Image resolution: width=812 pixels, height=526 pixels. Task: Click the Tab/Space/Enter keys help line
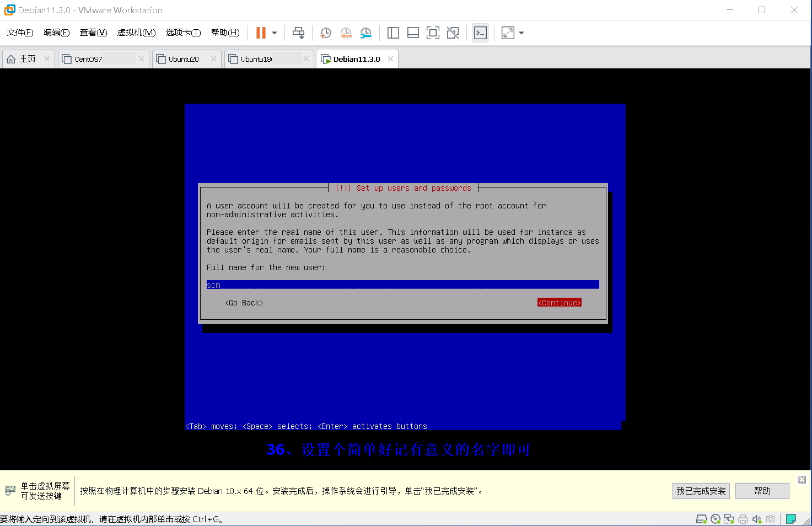[x=306, y=426]
